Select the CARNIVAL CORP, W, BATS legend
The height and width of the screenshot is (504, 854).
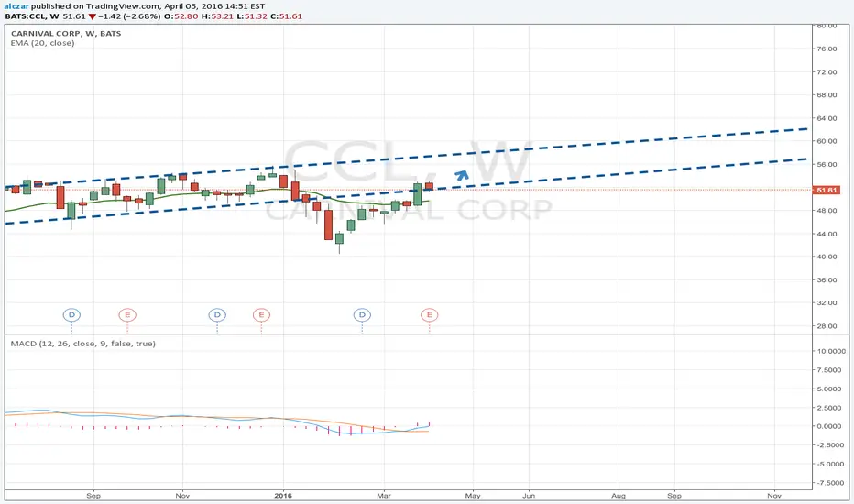click(66, 33)
